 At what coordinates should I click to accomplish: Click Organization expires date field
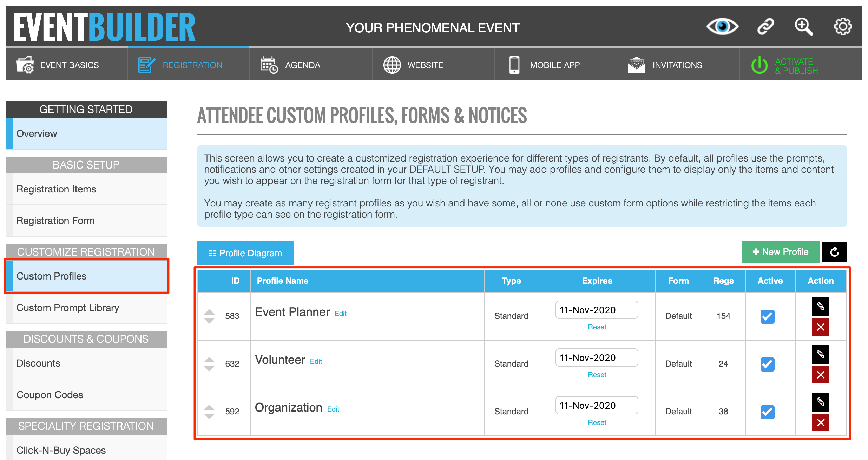597,405
